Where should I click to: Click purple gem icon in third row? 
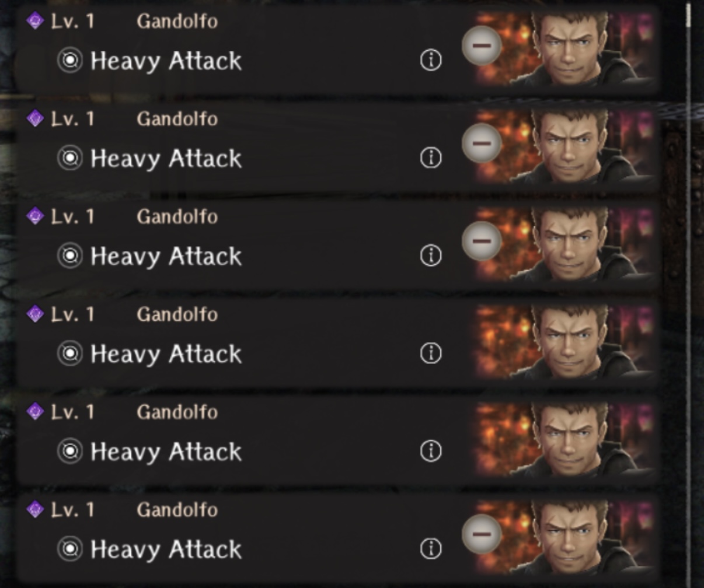pyautogui.click(x=35, y=216)
